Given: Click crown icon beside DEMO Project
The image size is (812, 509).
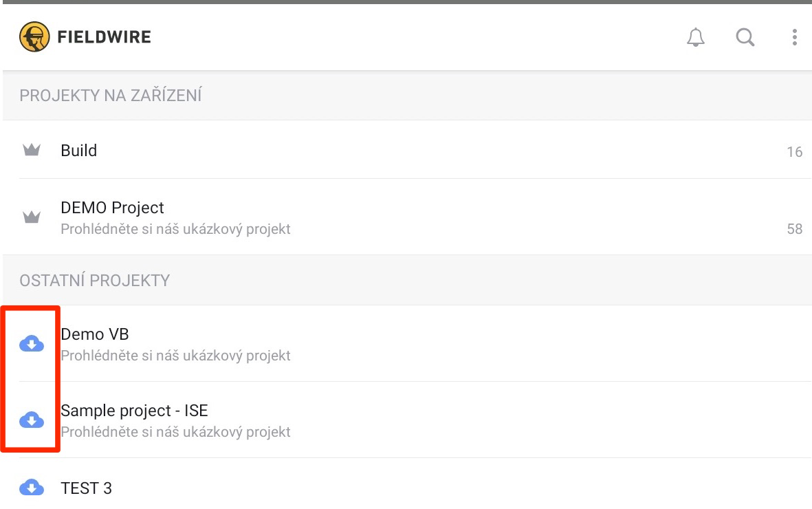Looking at the screenshot, I should tap(32, 217).
